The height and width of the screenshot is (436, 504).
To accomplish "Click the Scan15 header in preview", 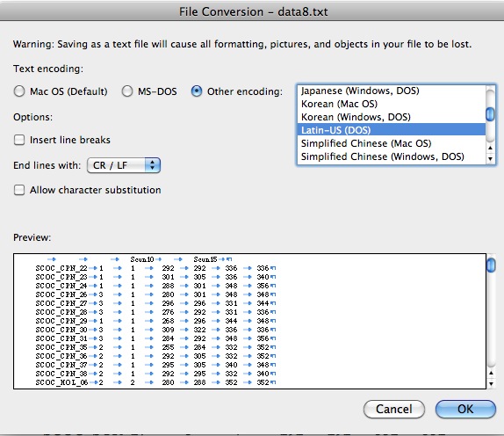I will tap(205, 259).
